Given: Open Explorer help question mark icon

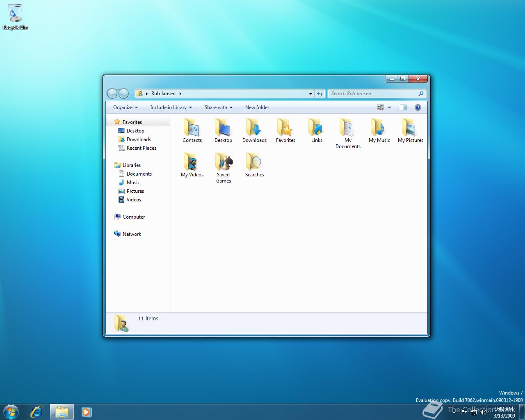Looking at the screenshot, I should click(418, 107).
